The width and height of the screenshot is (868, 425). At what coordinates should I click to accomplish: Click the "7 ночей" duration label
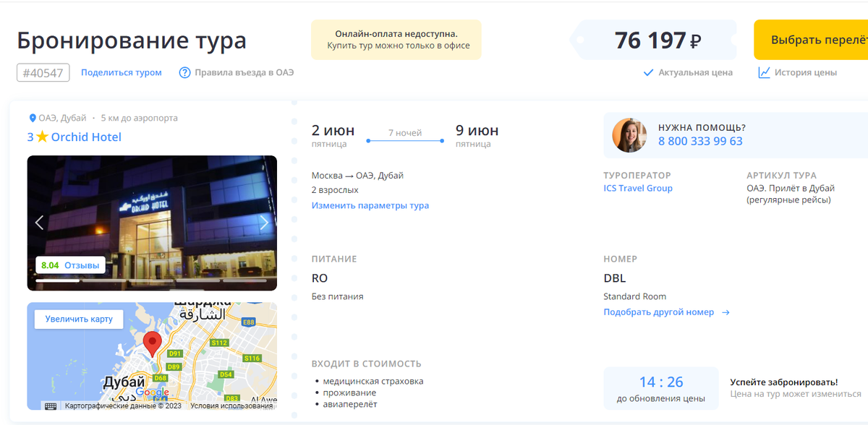405,132
